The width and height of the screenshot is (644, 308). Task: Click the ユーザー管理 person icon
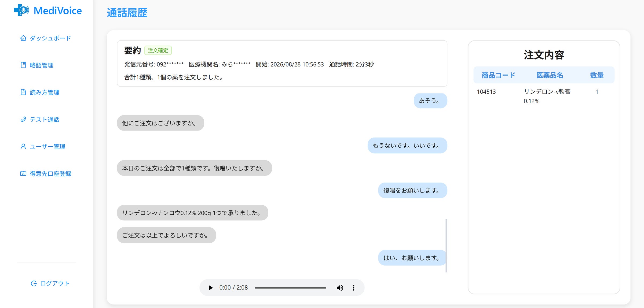coord(23,146)
